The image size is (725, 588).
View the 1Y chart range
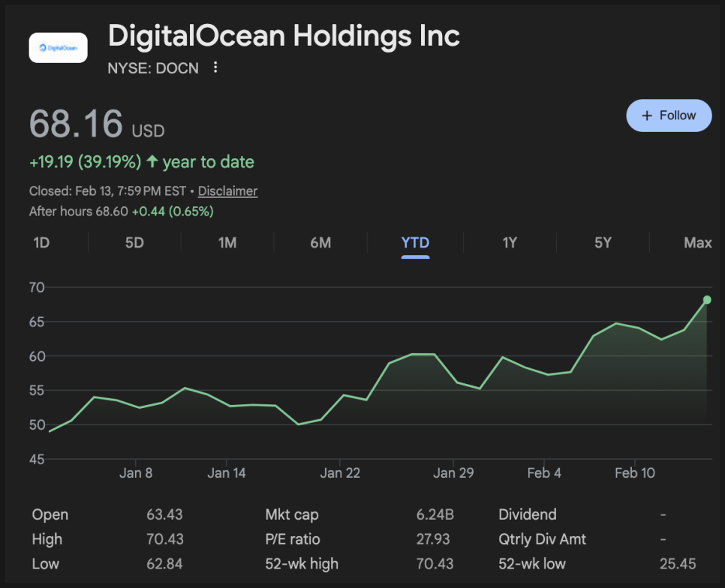click(x=510, y=243)
